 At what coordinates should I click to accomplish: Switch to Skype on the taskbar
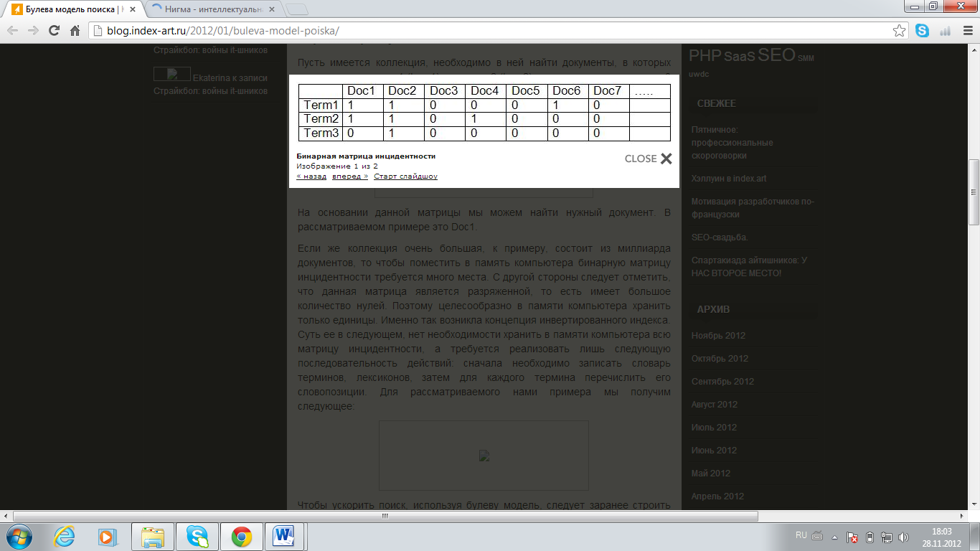(x=197, y=537)
